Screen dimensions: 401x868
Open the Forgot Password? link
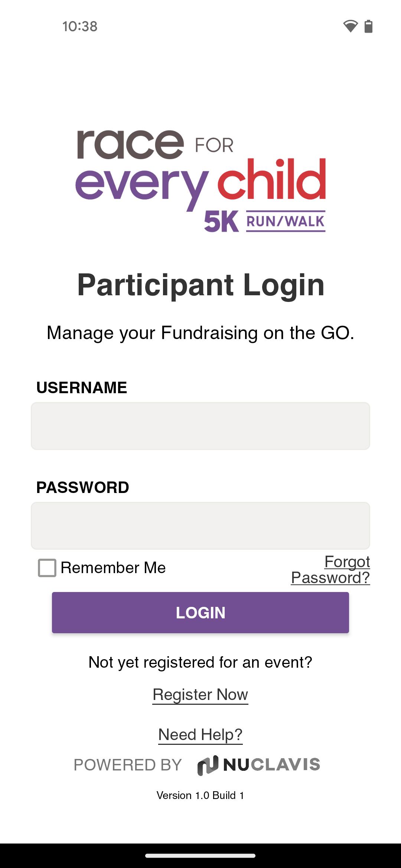(x=330, y=569)
